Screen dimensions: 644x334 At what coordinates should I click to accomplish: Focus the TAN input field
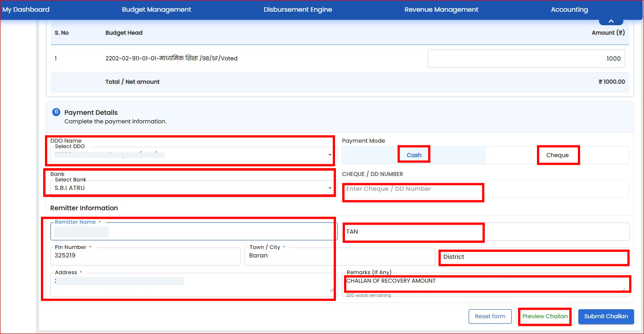point(486,231)
